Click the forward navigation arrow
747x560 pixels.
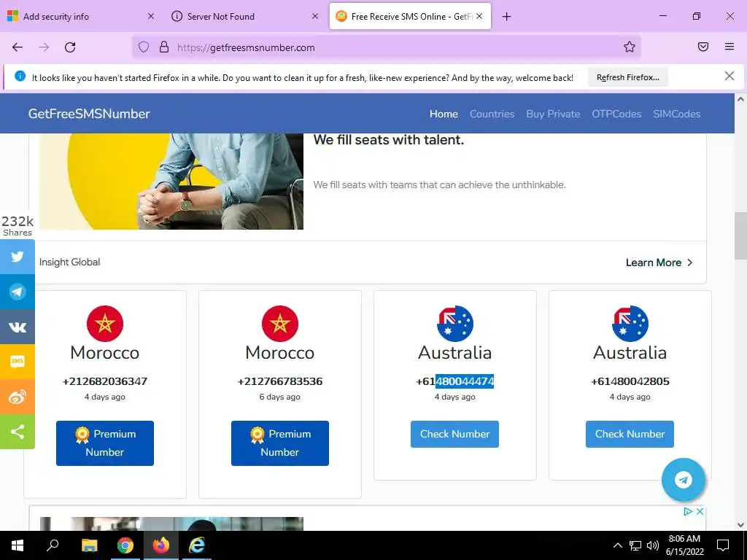(44, 47)
